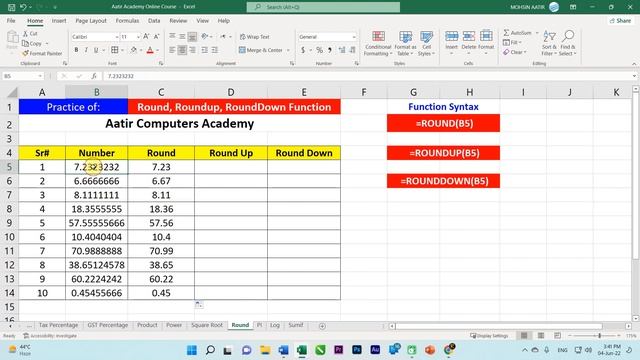Toggle Wrap Text on
The image size is (640, 360).
[x=255, y=37]
